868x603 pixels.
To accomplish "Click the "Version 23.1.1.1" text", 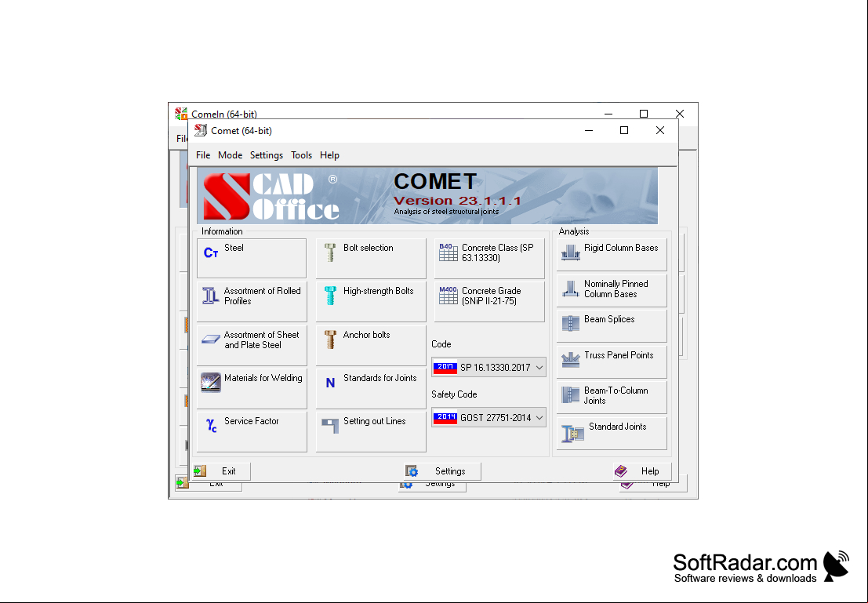I will tap(457, 201).
